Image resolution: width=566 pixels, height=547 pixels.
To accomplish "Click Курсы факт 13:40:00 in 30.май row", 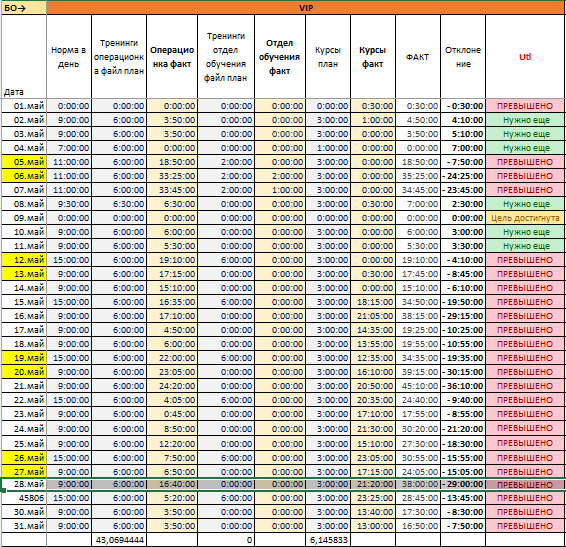I will pos(373,512).
